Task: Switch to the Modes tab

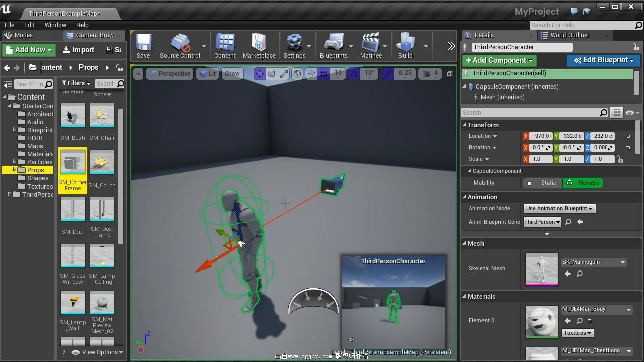Action: [23, 35]
